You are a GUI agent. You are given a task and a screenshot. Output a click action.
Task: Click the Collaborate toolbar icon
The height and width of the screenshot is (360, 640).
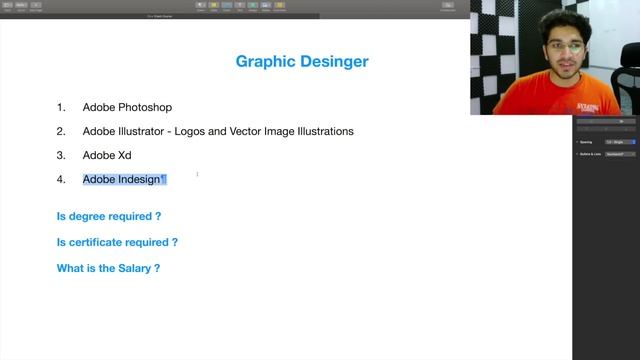coord(448,5)
